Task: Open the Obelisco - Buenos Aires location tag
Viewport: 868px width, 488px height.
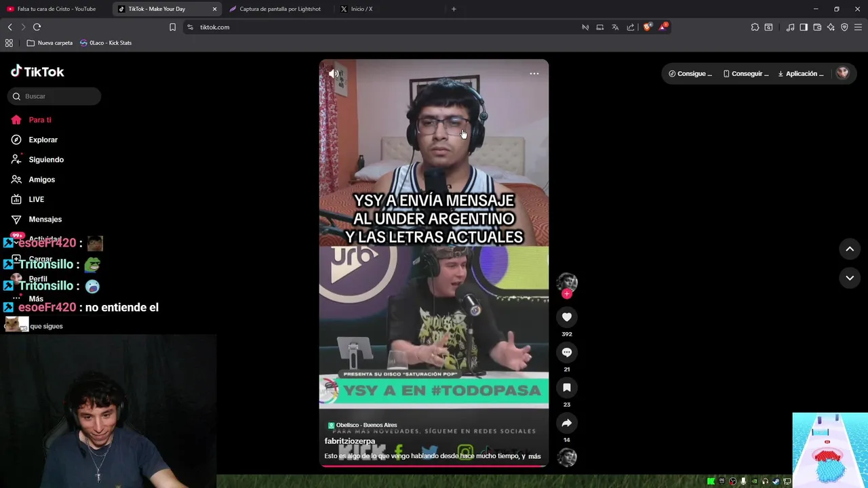Action: [363, 425]
